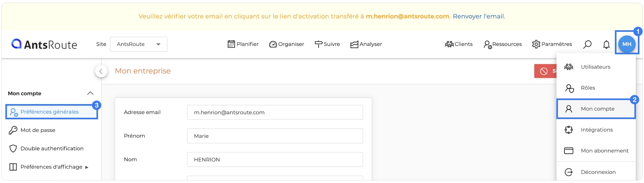Click m.henrion@antsroute.com in the banner

point(407,16)
